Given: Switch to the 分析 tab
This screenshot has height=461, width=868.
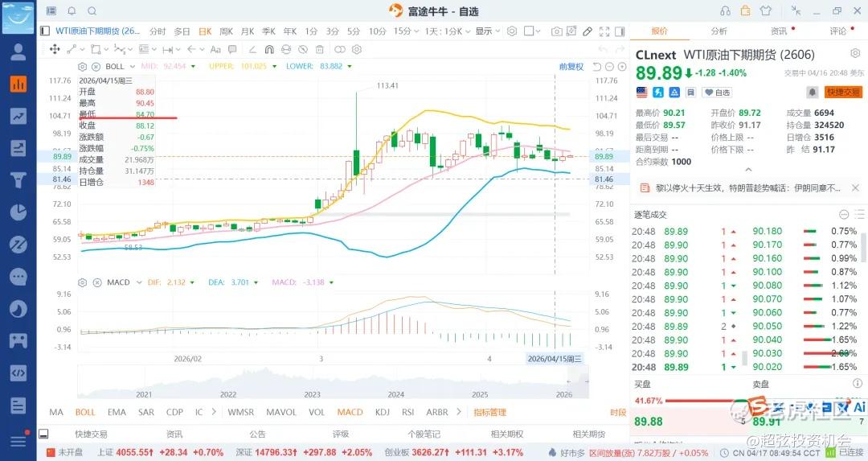Looking at the screenshot, I should tap(719, 31).
